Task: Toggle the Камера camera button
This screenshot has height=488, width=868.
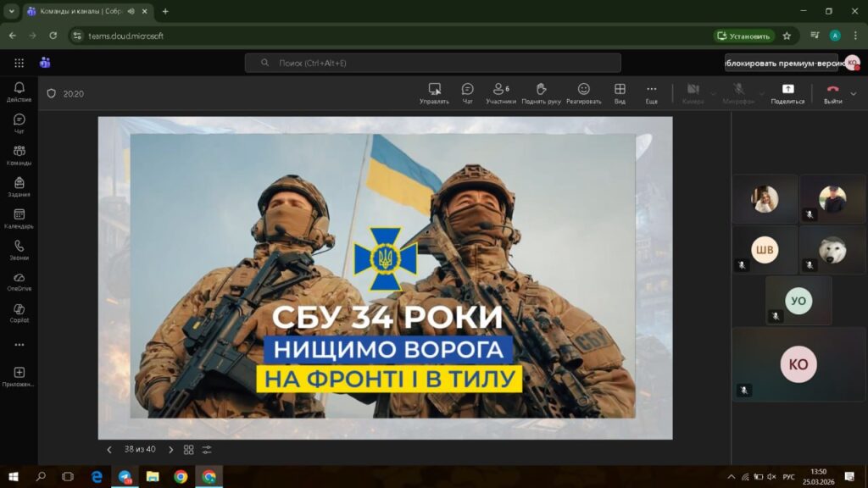Action: pos(693,92)
